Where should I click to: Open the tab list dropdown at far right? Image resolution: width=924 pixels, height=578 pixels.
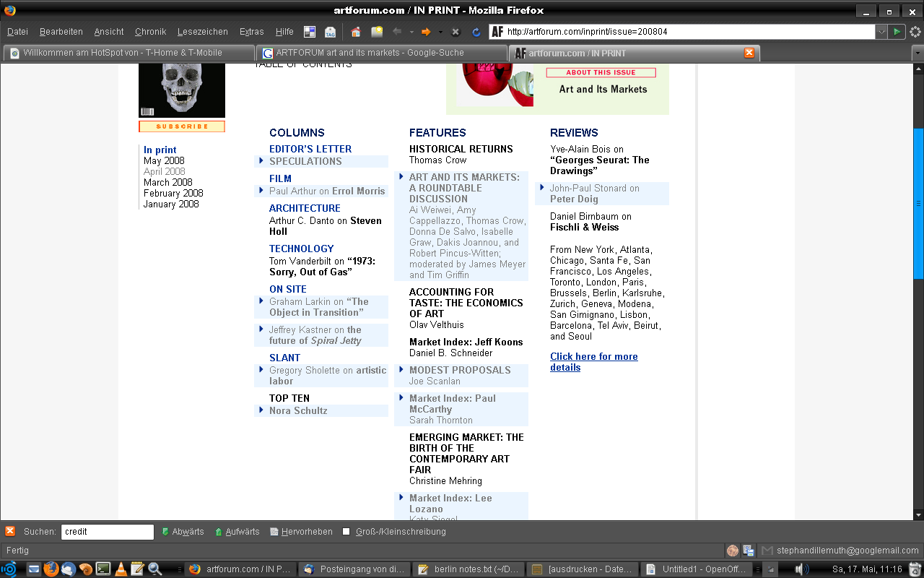point(918,53)
